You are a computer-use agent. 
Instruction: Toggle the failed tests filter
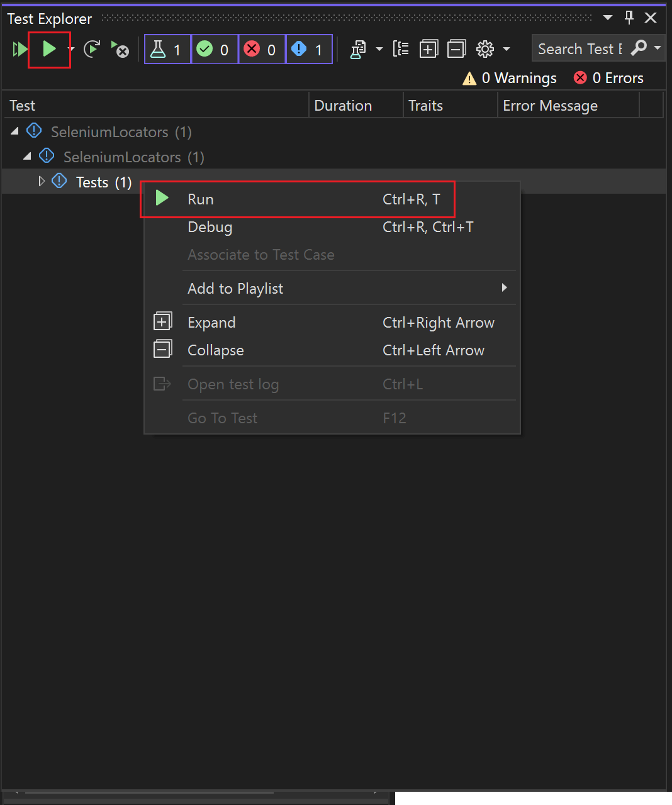tap(261, 49)
